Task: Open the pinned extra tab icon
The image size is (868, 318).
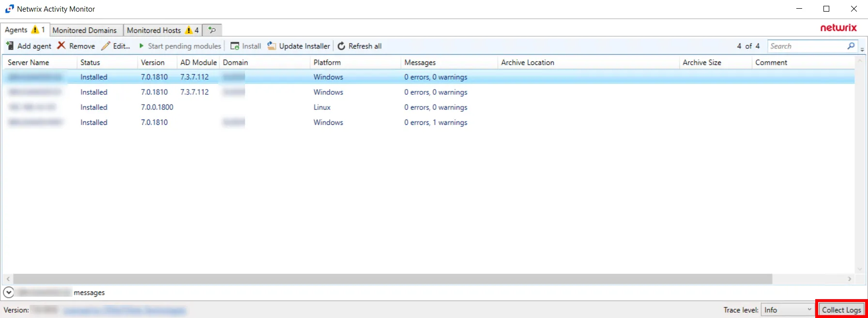Action: (x=212, y=30)
